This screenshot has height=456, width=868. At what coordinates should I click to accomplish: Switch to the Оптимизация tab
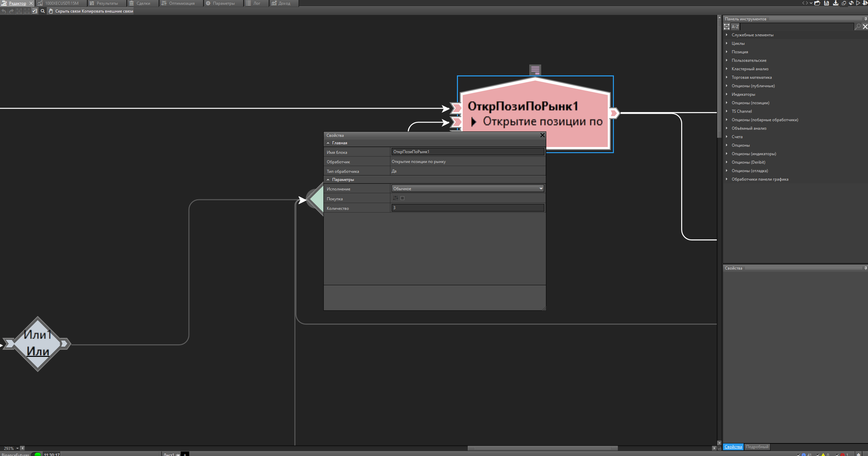click(x=181, y=3)
